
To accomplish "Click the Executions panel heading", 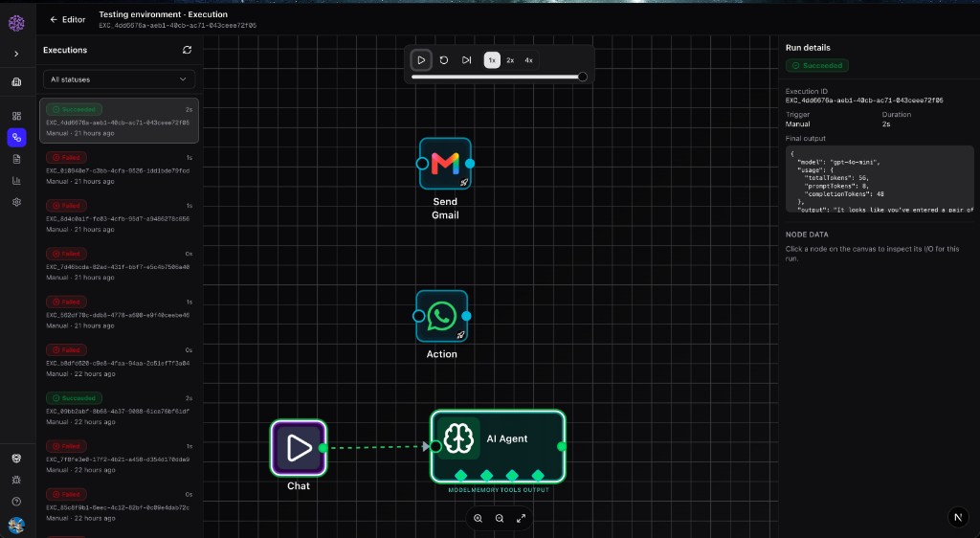I will pyautogui.click(x=65, y=50).
